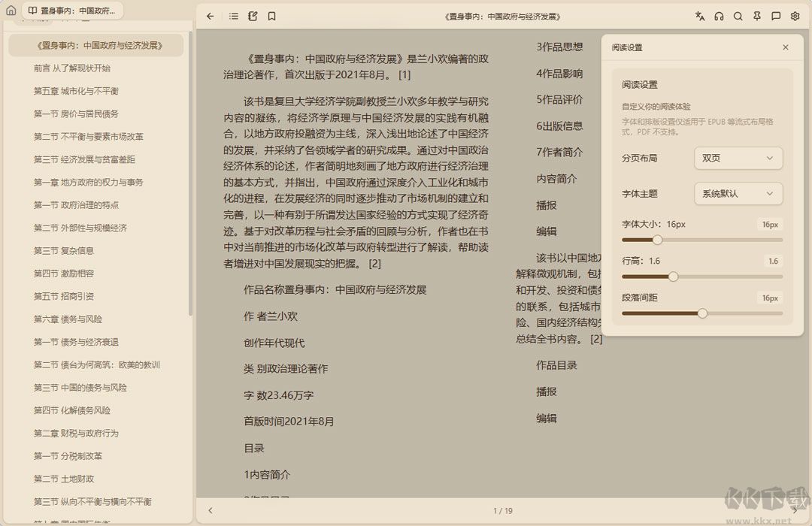This screenshot has width=812, height=526.
Task: Open the 字体主题 dropdown showing 系统默认
Action: (738, 194)
